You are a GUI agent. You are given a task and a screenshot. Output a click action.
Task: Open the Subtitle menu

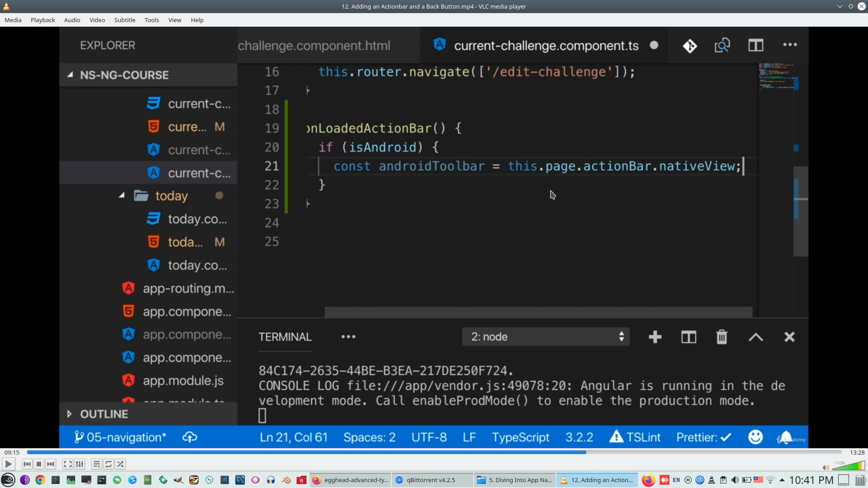(124, 20)
